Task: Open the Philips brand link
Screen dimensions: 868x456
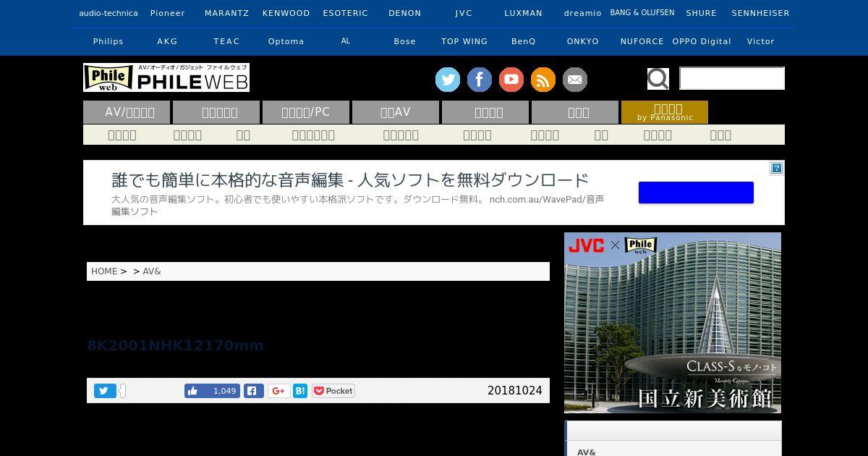Action: 109,41
